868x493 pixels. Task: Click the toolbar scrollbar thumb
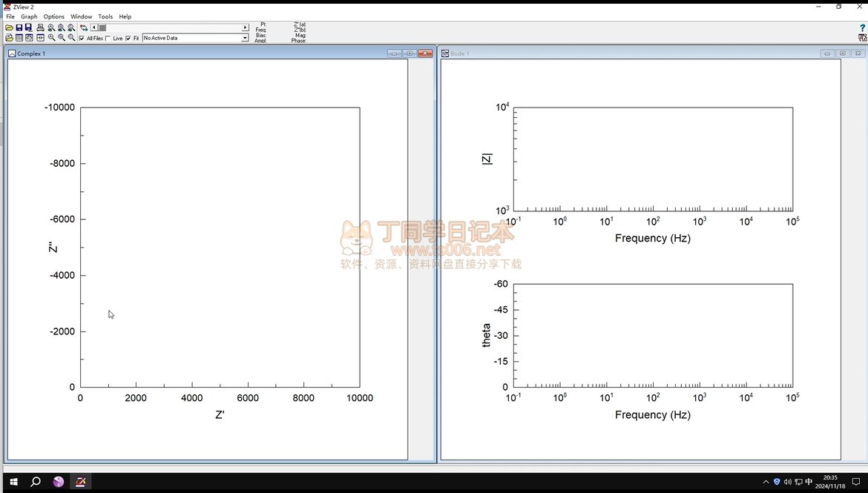[x=102, y=27]
